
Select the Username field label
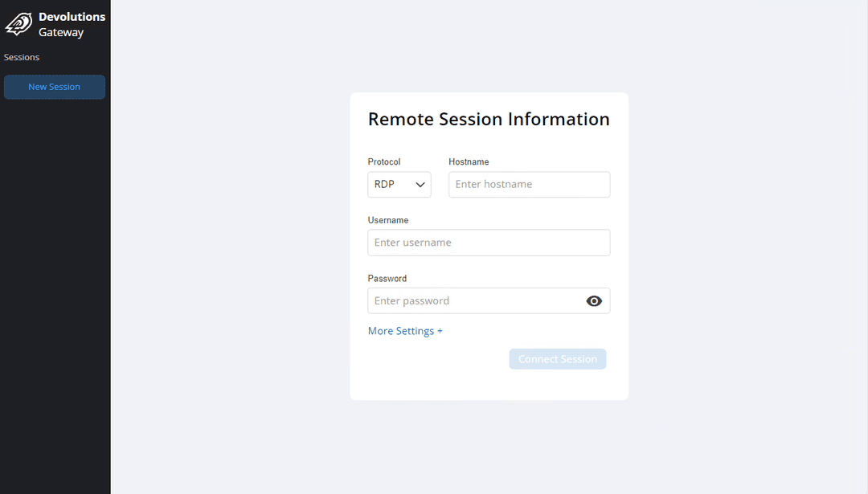388,220
